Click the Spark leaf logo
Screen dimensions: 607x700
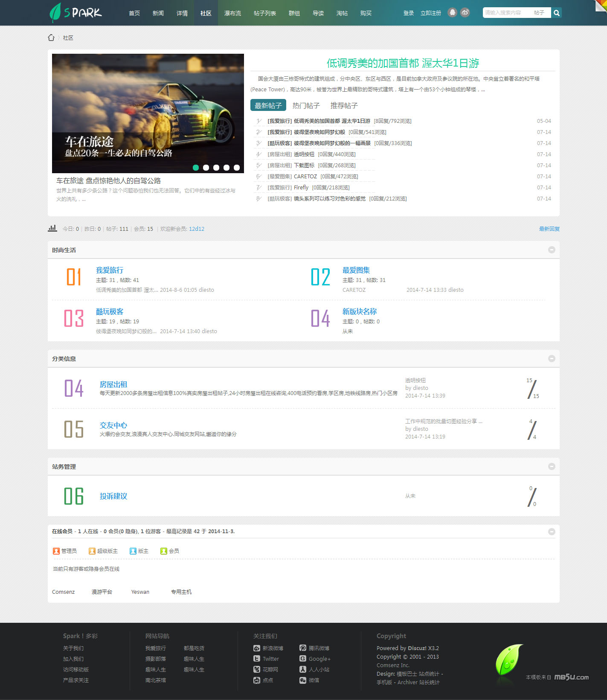point(76,13)
